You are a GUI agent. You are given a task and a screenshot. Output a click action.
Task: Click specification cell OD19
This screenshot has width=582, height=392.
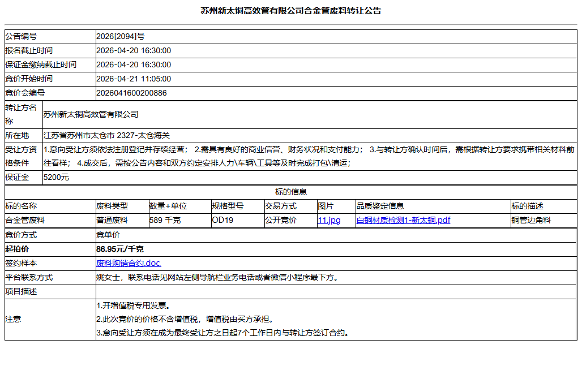click(238, 220)
